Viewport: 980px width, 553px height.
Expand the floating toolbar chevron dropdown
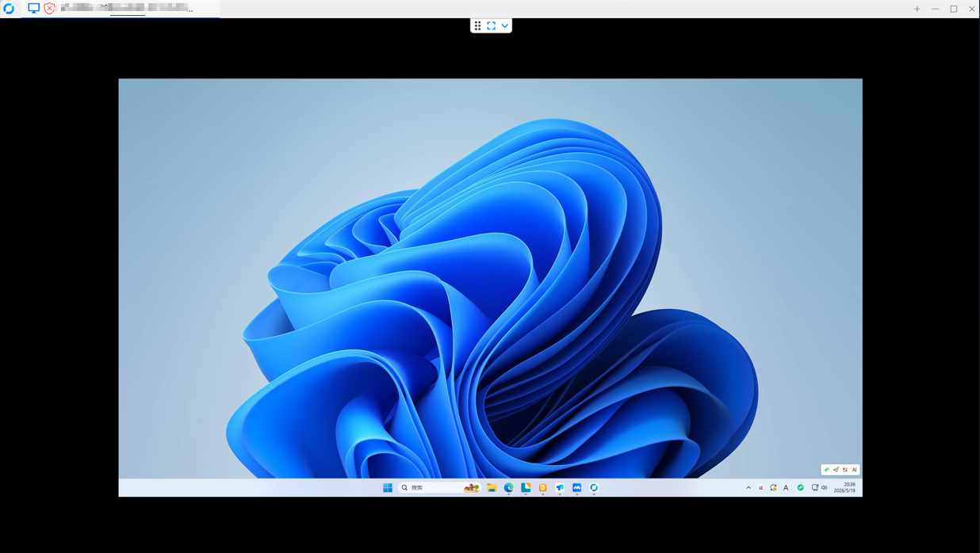point(505,26)
